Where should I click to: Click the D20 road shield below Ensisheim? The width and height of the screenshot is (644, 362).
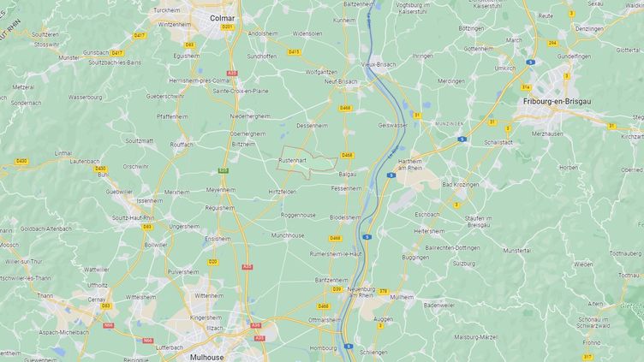click(212, 262)
